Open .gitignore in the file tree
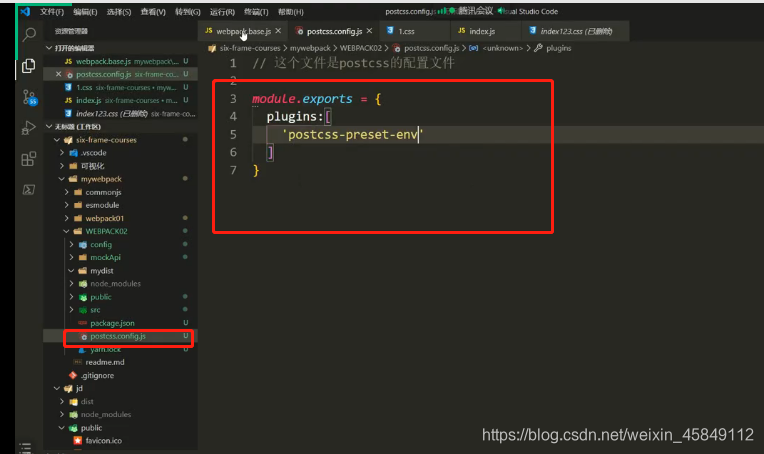Screen dimensions: 764x454 97,376
